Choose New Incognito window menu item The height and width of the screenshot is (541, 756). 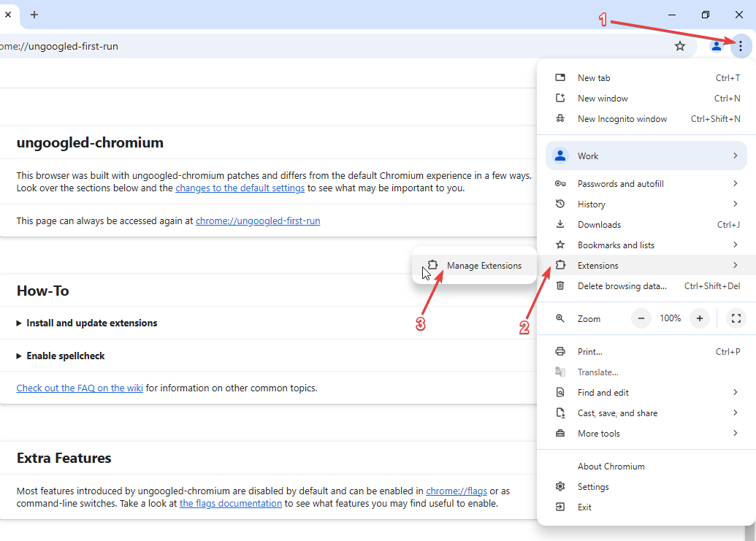tap(622, 119)
